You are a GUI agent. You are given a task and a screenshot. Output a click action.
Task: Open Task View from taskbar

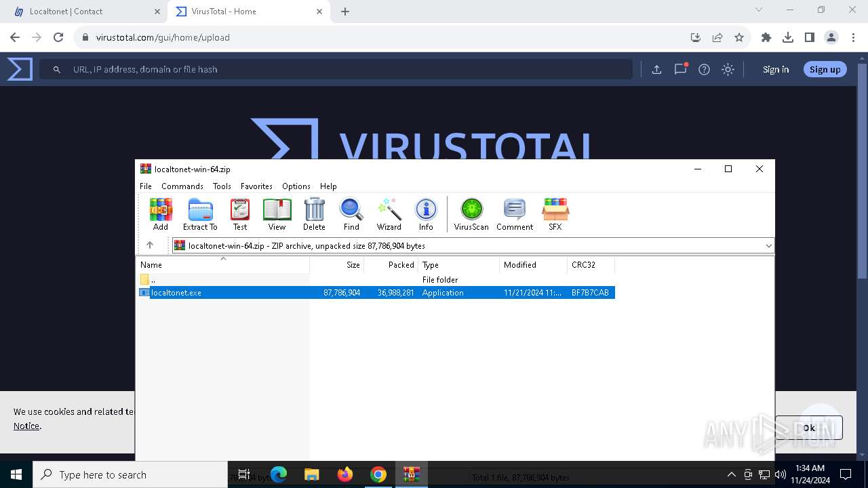coord(244,474)
